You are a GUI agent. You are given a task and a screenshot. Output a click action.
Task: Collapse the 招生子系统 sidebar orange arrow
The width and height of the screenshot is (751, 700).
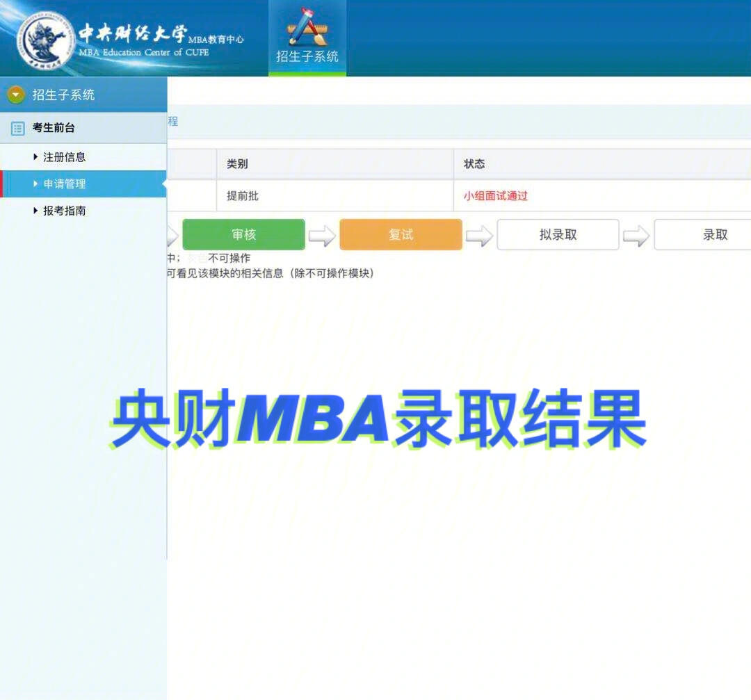click(x=16, y=95)
